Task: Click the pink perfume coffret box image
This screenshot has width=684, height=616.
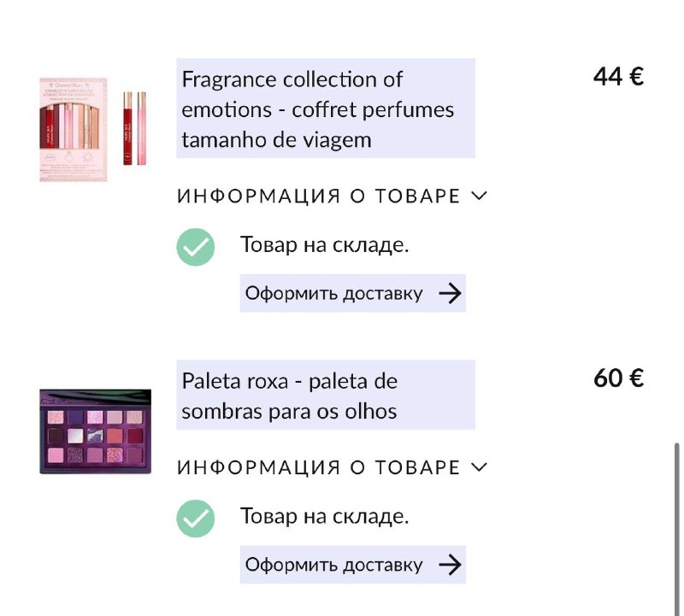Action: pyautogui.click(x=74, y=130)
